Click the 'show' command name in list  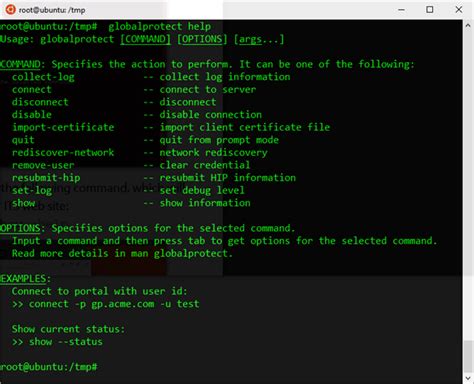click(x=23, y=203)
